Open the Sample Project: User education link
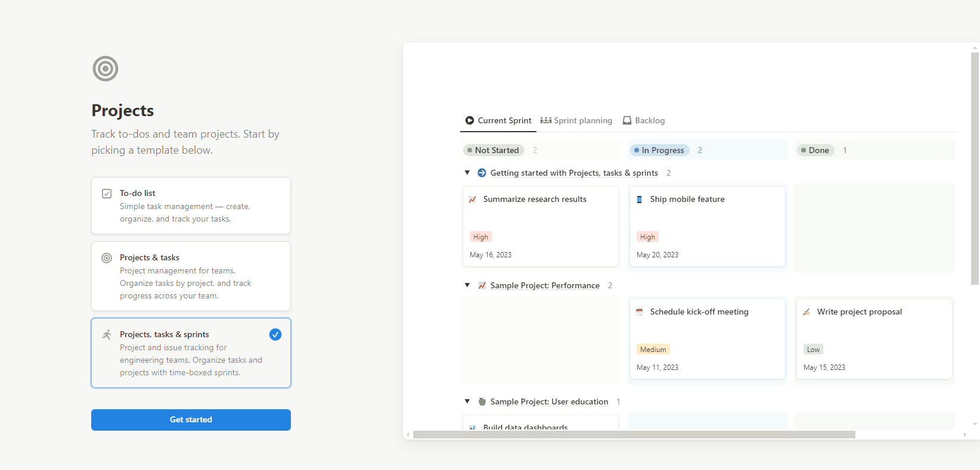This screenshot has height=470, width=980. [549, 401]
